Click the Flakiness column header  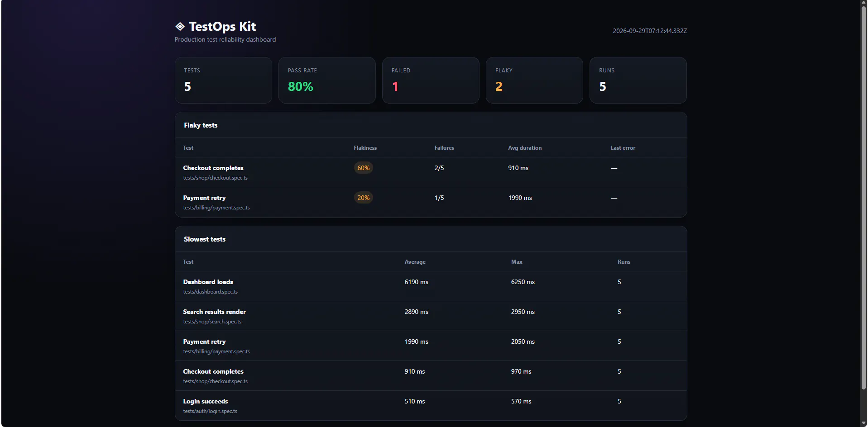tap(365, 148)
